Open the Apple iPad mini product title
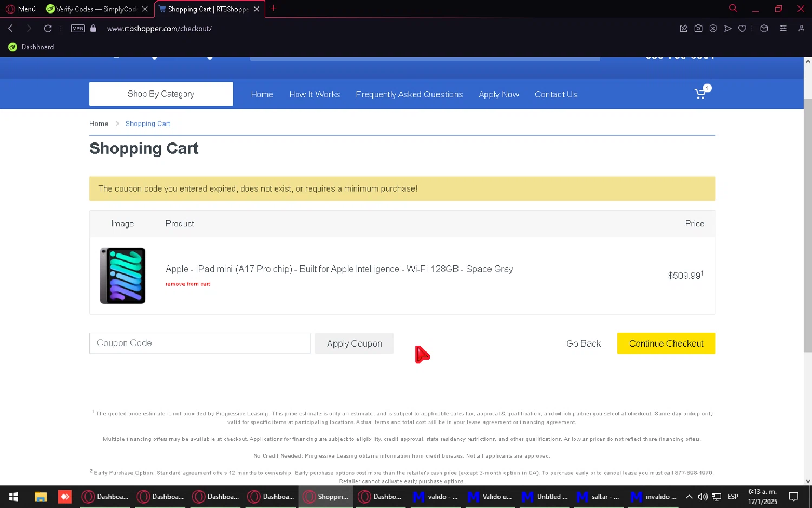Viewport: 812px width, 508px height. tap(339, 269)
